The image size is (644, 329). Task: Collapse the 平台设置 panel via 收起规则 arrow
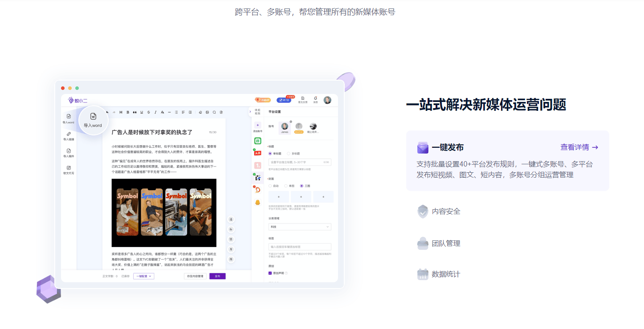[x=251, y=112]
